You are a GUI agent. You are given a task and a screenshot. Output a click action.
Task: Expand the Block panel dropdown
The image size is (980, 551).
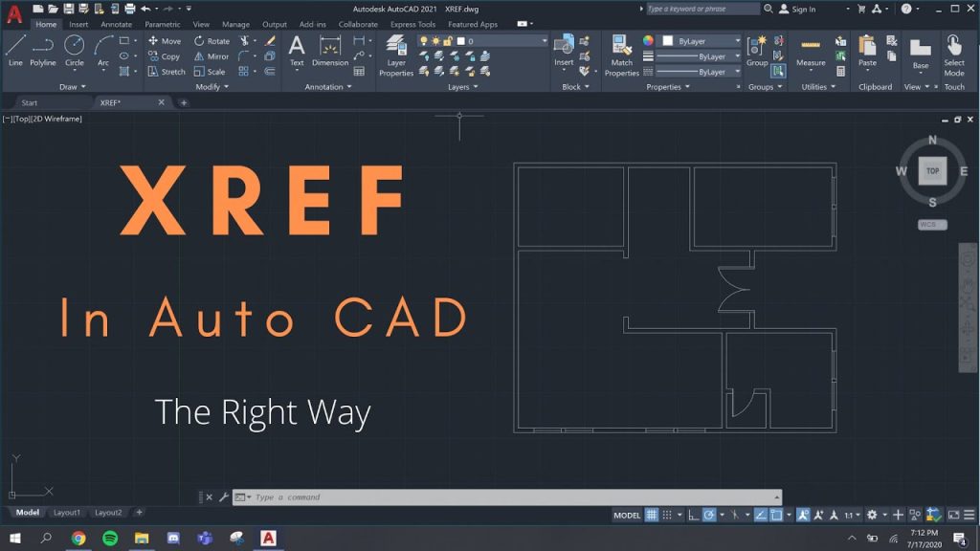(x=575, y=87)
